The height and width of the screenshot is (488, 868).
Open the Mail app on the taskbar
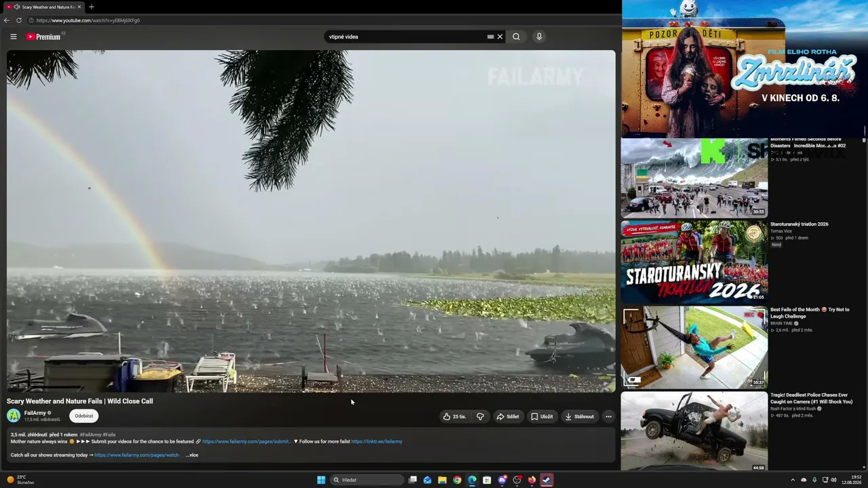(x=427, y=480)
